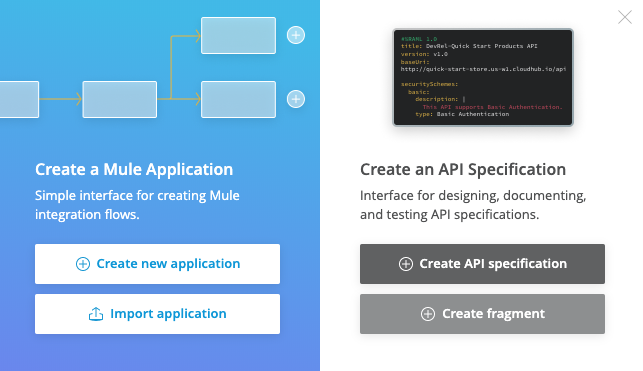Click the Create new application button
643x371 pixels.
(x=157, y=264)
